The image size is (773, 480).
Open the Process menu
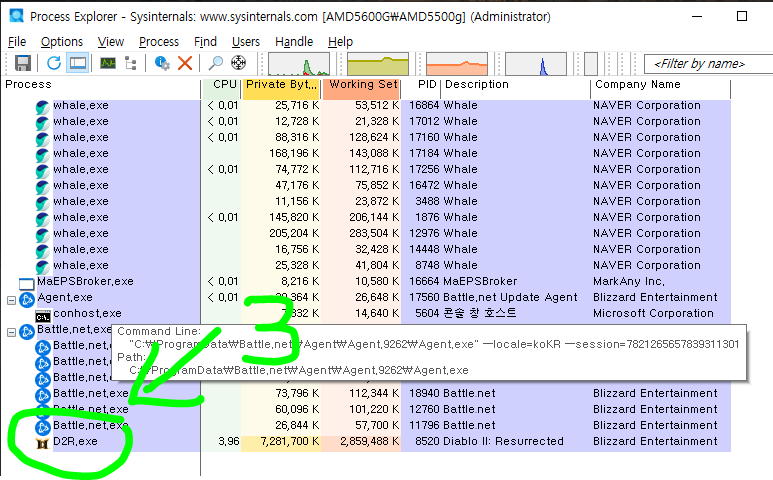tap(159, 42)
